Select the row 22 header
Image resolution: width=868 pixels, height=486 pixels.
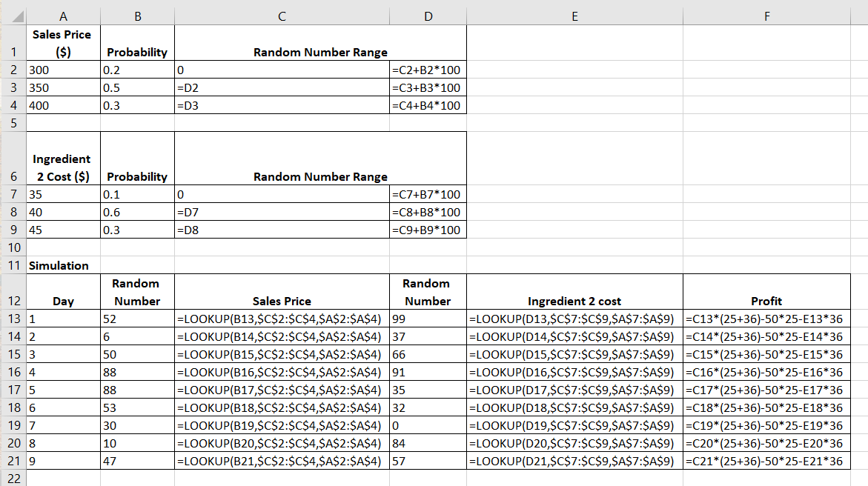point(13,479)
